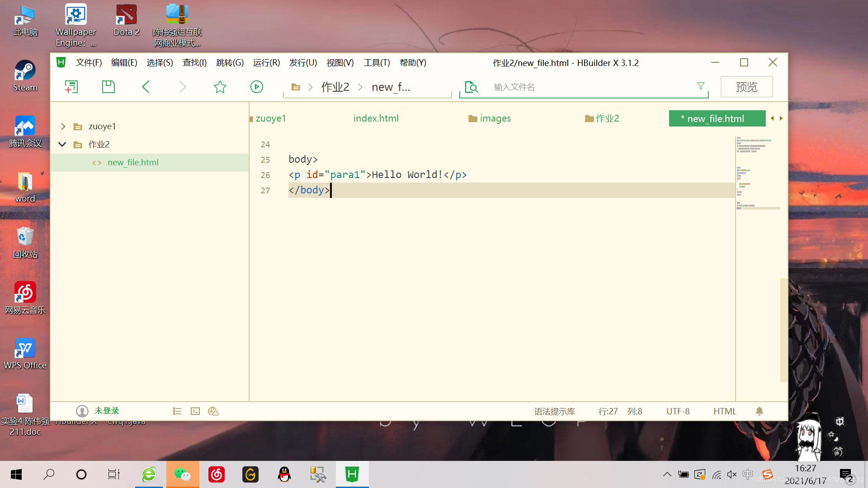Expand the 作业2 folder in project tree
Image resolution: width=868 pixels, height=488 pixels.
click(62, 144)
